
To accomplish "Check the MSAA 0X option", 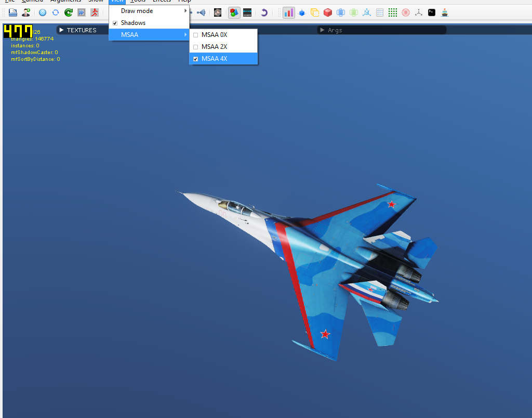I will click(195, 35).
